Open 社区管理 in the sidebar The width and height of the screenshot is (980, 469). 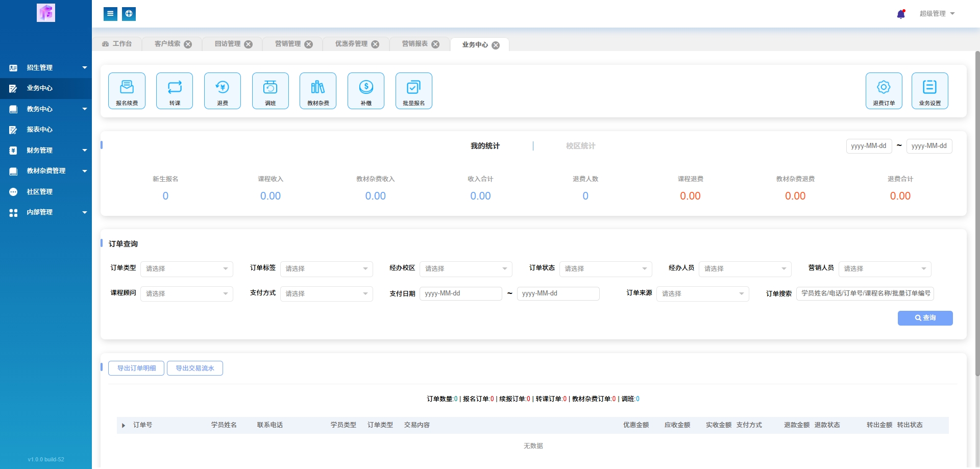tap(46, 192)
